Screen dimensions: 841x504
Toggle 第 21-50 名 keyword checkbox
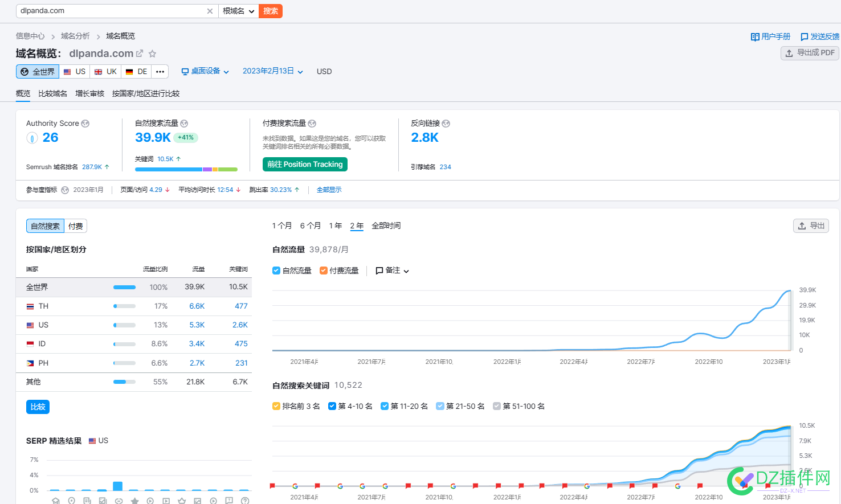point(440,406)
